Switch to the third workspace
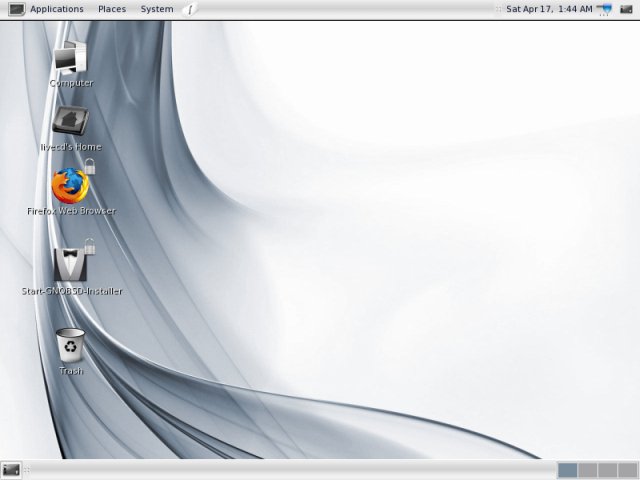Viewport: 640px width, 480px height. tap(608, 470)
